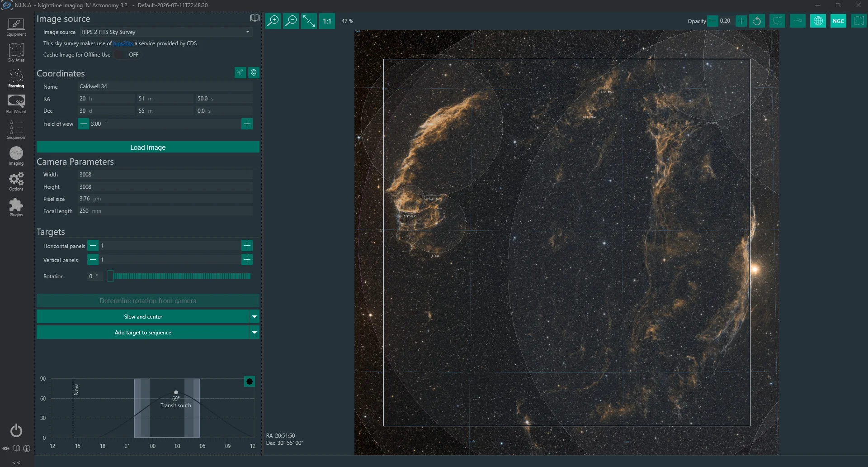Click the book icon beside Image source heading
Image resolution: width=868 pixels, height=467 pixels.
(255, 18)
